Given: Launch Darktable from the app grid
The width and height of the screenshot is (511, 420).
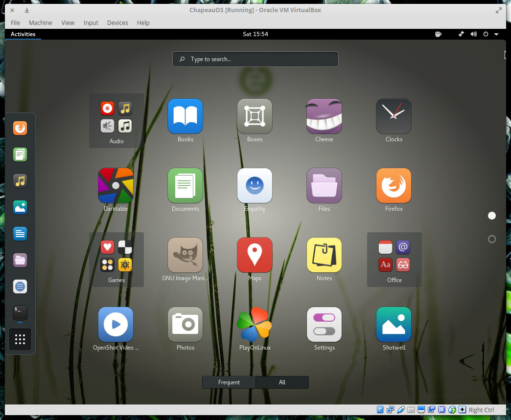Looking at the screenshot, I should tap(116, 186).
